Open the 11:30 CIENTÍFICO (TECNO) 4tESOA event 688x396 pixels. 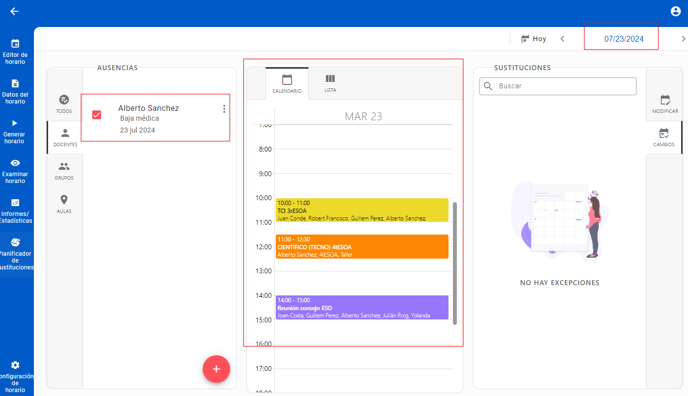[362, 246]
